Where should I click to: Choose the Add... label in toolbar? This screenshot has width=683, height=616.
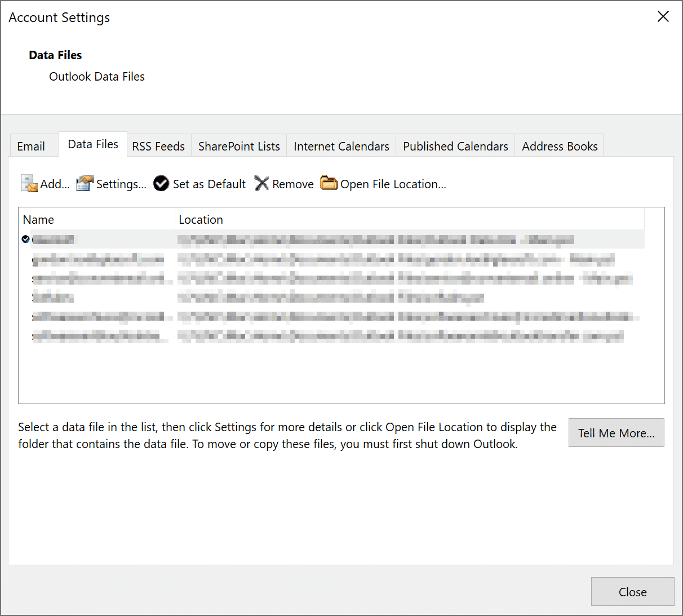pos(55,184)
